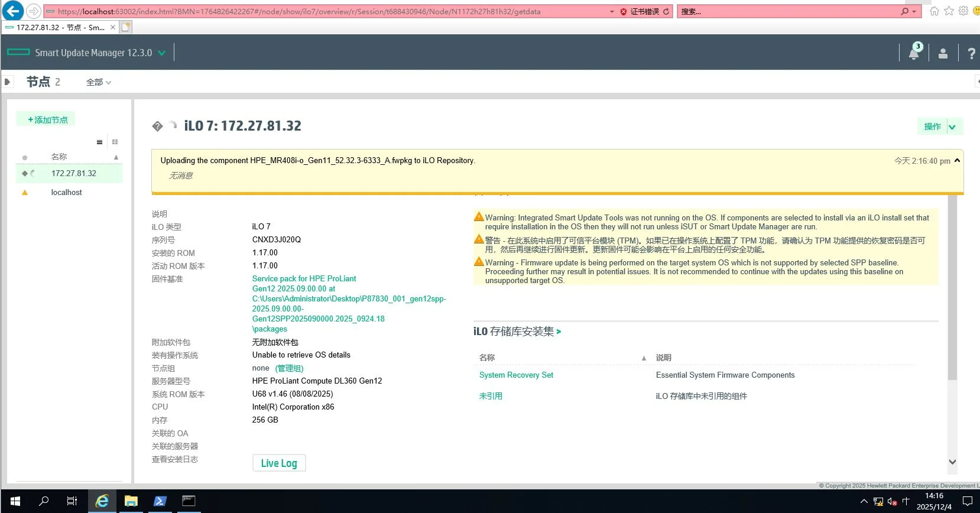
Task: Click the browser back arrow button
Action: (x=13, y=11)
